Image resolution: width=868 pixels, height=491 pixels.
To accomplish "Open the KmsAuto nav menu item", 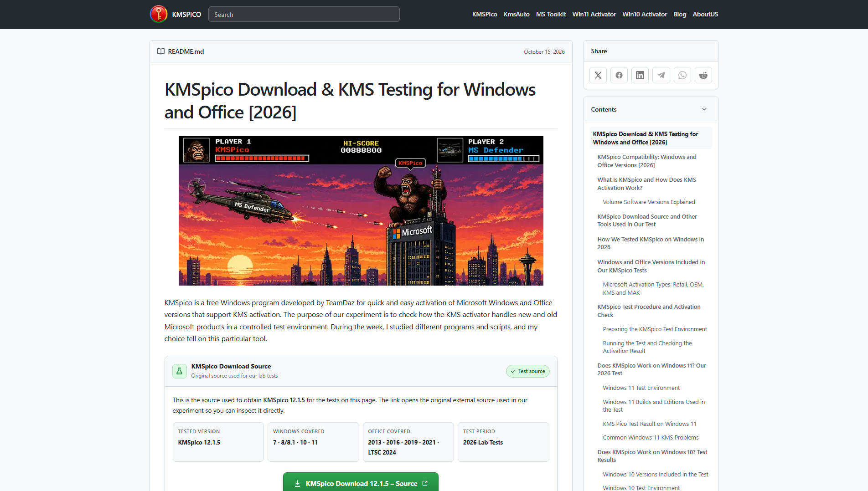I will coord(517,14).
